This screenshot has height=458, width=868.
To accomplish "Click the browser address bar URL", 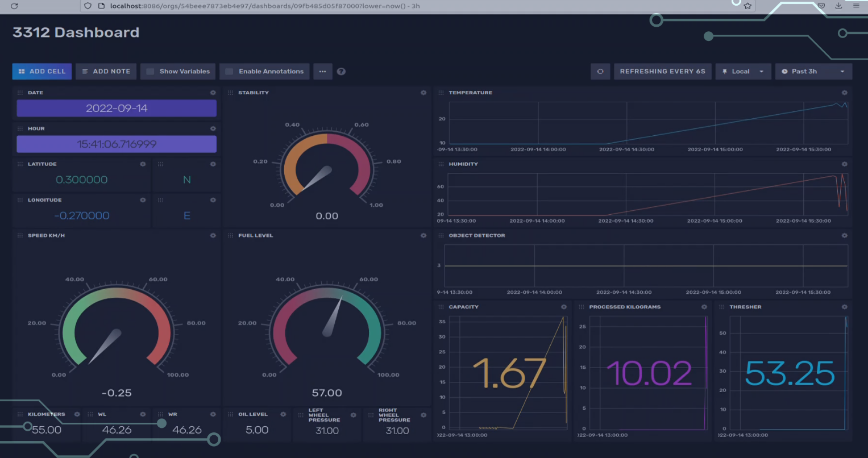I will coord(265,6).
